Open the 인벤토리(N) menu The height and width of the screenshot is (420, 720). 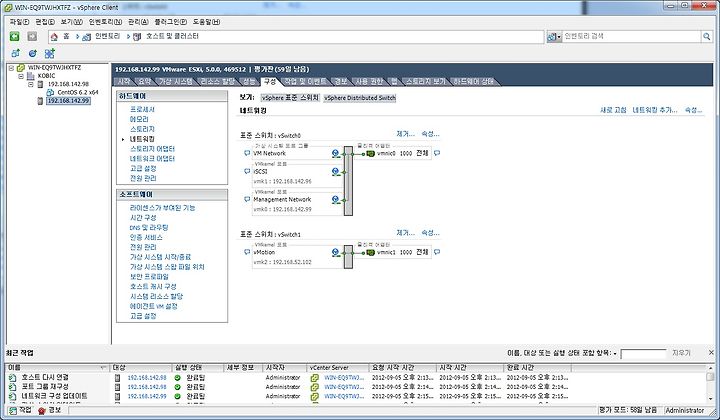[x=106, y=22]
